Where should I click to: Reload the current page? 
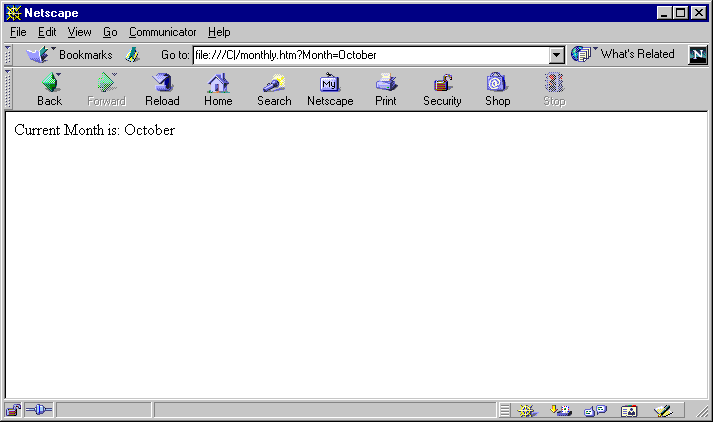click(x=162, y=90)
